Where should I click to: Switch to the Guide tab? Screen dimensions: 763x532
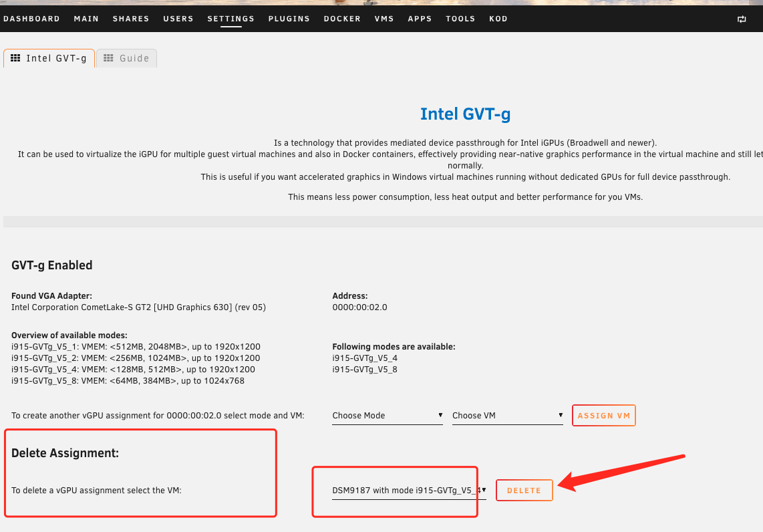point(126,58)
